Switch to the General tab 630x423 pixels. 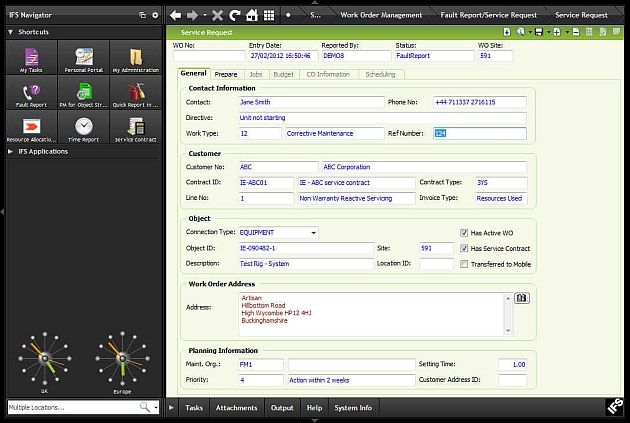pyautogui.click(x=193, y=73)
